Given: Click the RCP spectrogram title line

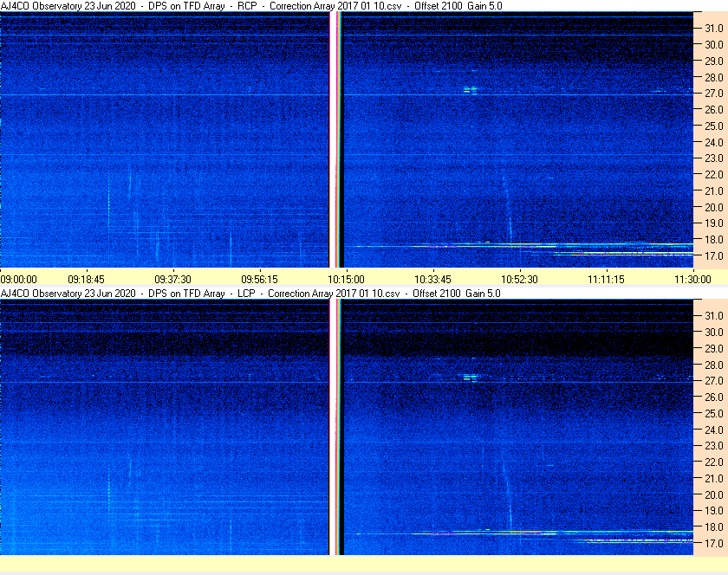Looking at the screenshot, I should [251, 6].
